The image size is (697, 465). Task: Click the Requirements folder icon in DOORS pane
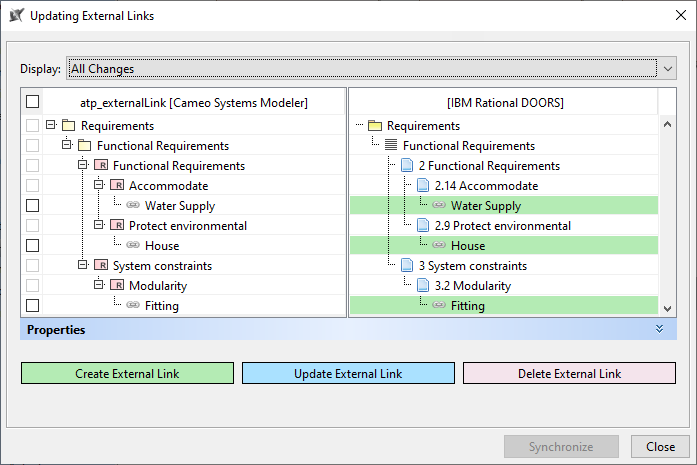pyautogui.click(x=375, y=126)
